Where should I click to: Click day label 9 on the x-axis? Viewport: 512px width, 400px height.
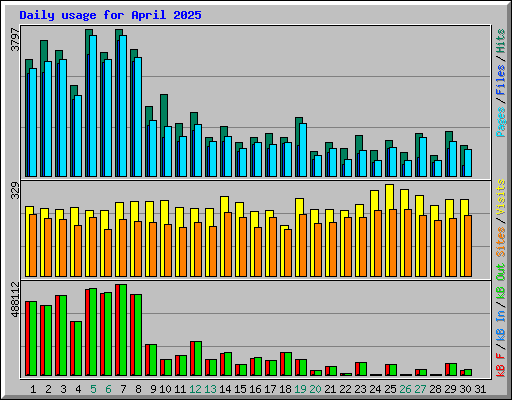click(x=153, y=389)
